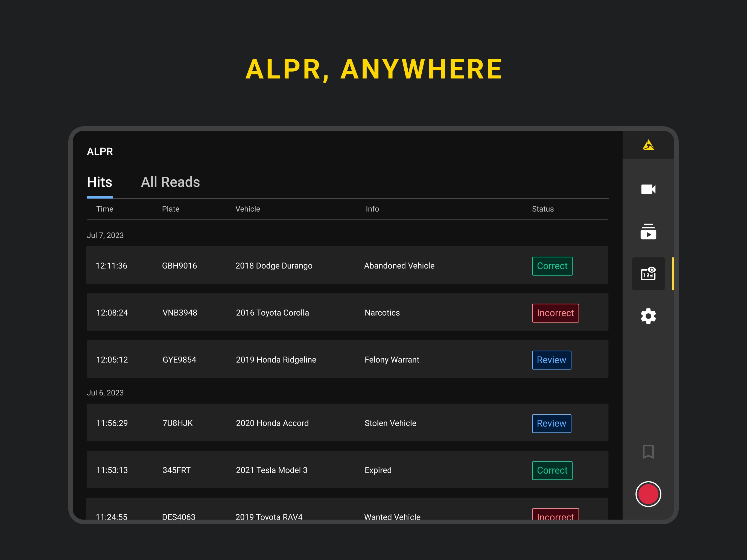Click the 11:56:29 time entry
This screenshot has width=747, height=560.
[x=112, y=423]
